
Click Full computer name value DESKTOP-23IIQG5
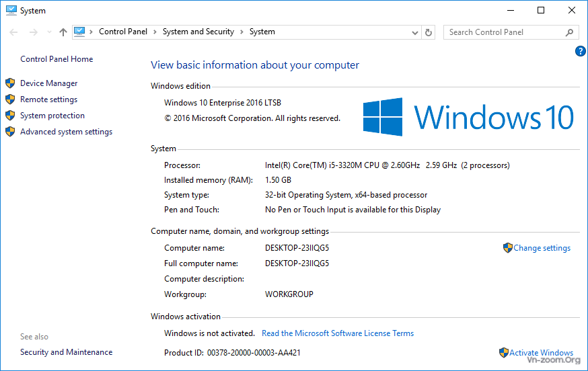coord(297,263)
